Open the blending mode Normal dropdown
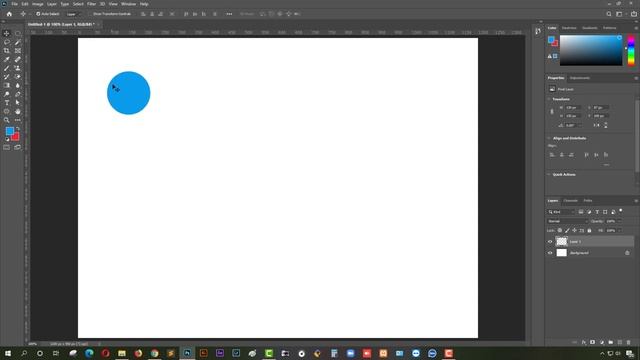 (x=567, y=221)
